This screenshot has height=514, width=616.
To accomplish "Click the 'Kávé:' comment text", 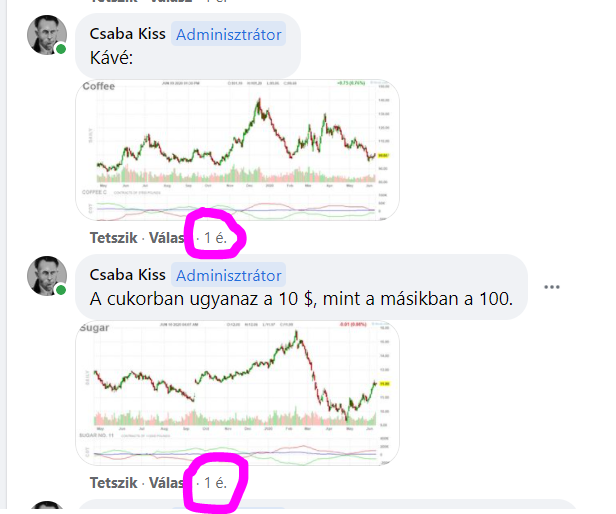I will pos(112,58).
